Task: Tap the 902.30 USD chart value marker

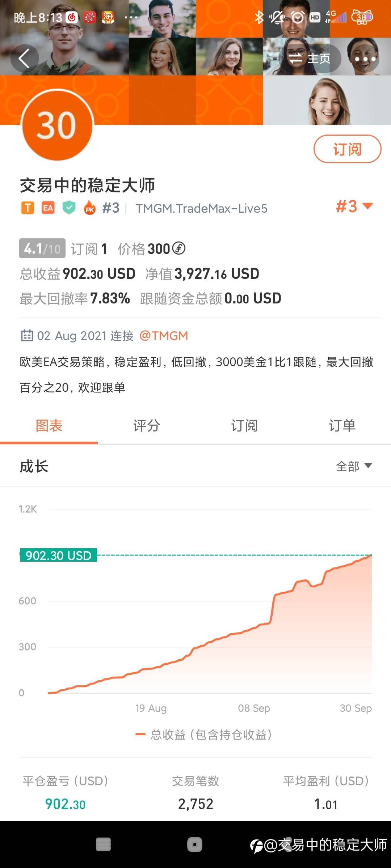Action: coord(59,555)
